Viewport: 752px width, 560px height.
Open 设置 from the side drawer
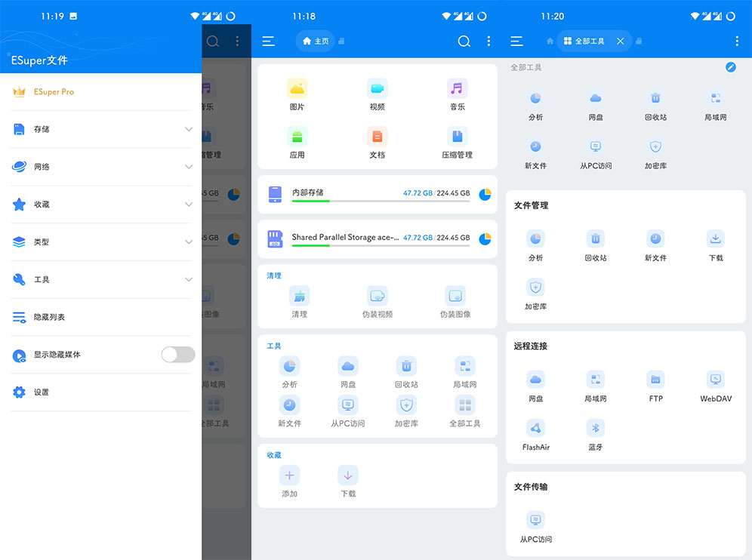pos(42,392)
